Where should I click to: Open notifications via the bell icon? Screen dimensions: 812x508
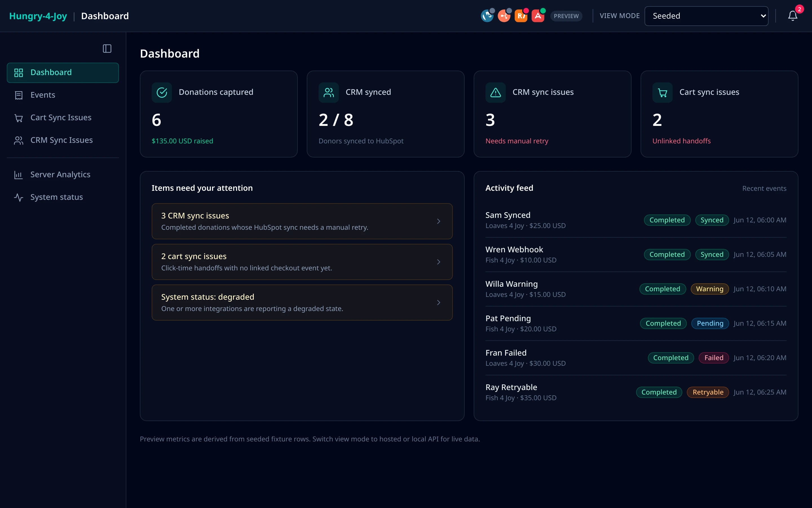[793, 16]
